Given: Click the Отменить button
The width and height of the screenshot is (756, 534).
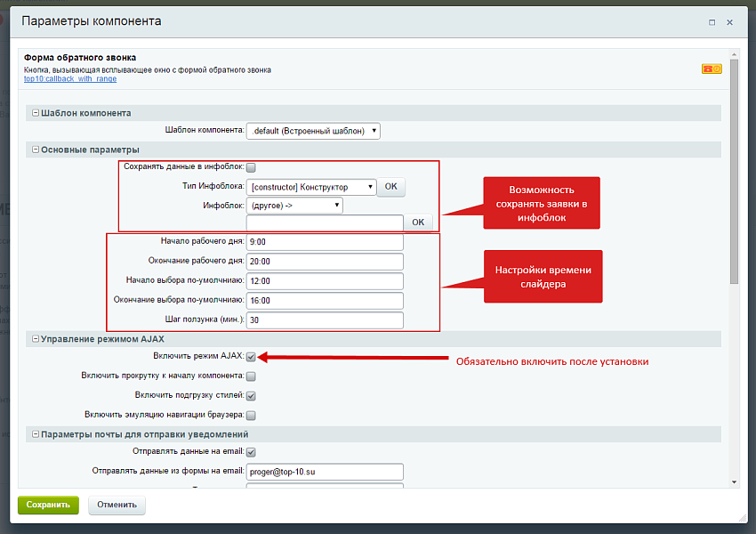Looking at the screenshot, I should coord(117,505).
